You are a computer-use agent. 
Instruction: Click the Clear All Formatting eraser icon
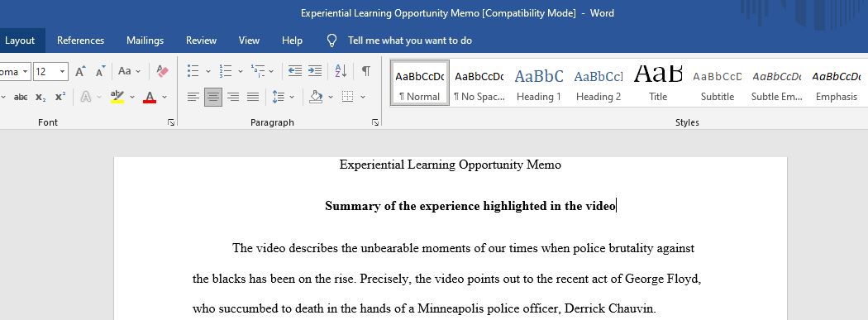tap(162, 71)
